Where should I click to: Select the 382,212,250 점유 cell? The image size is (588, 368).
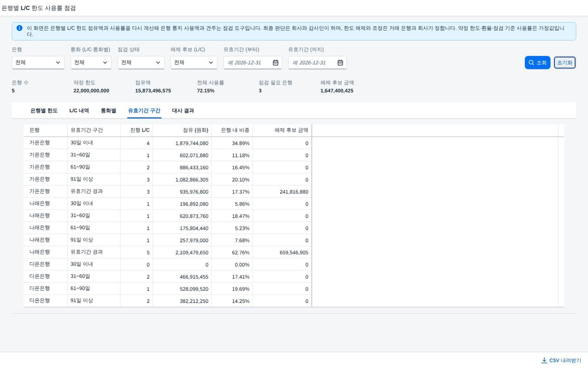click(182, 301)
